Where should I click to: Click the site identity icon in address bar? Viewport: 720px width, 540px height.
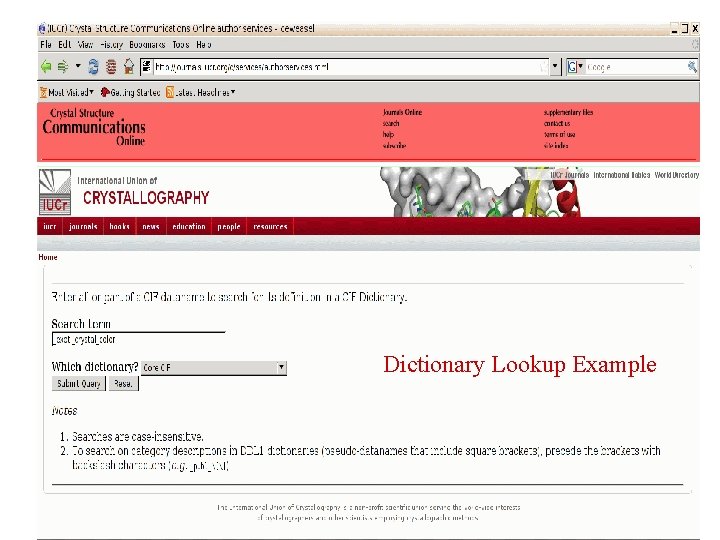coord(146,67)
